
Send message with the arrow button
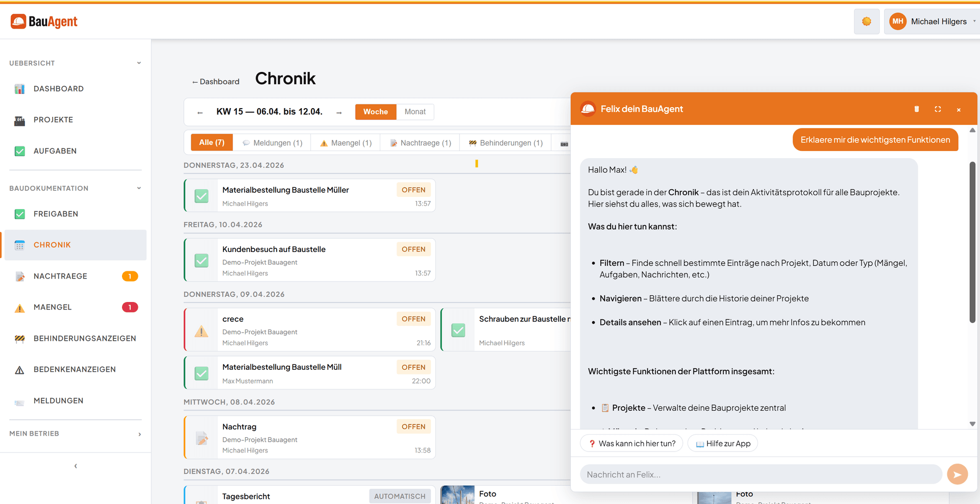point(957,474)
